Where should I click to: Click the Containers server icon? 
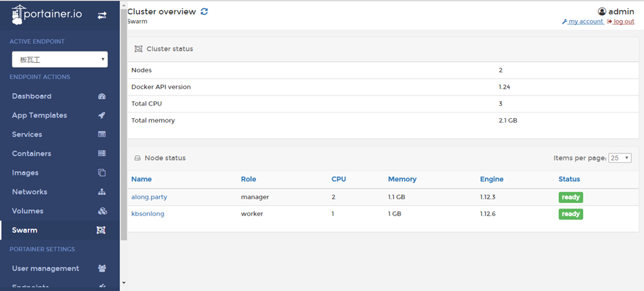[x=102, y=153]
